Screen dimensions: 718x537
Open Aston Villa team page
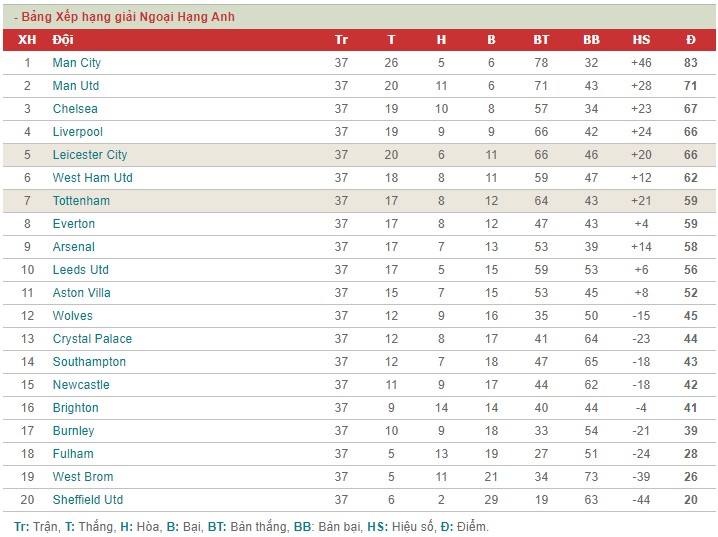tap(82, 293)
